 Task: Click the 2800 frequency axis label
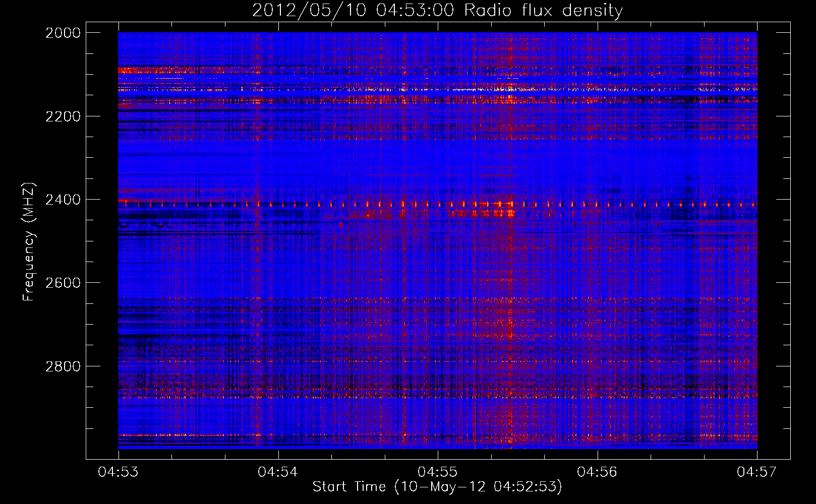point(63,366)
